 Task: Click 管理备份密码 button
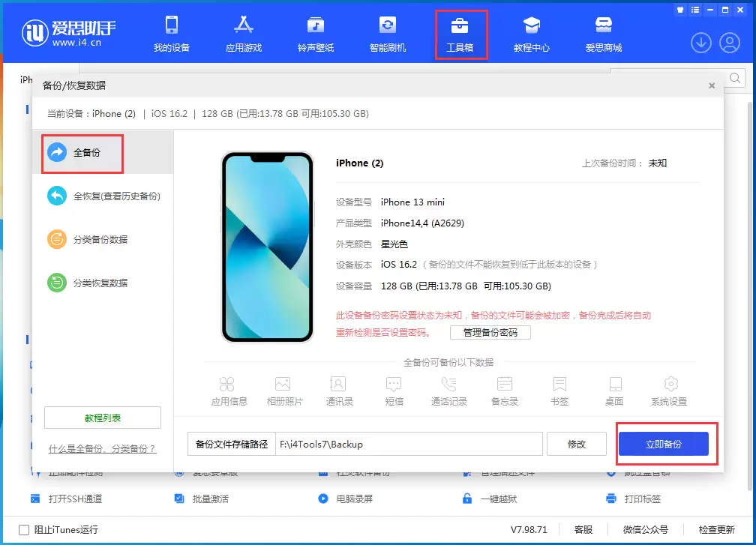[x=490, y=333]
